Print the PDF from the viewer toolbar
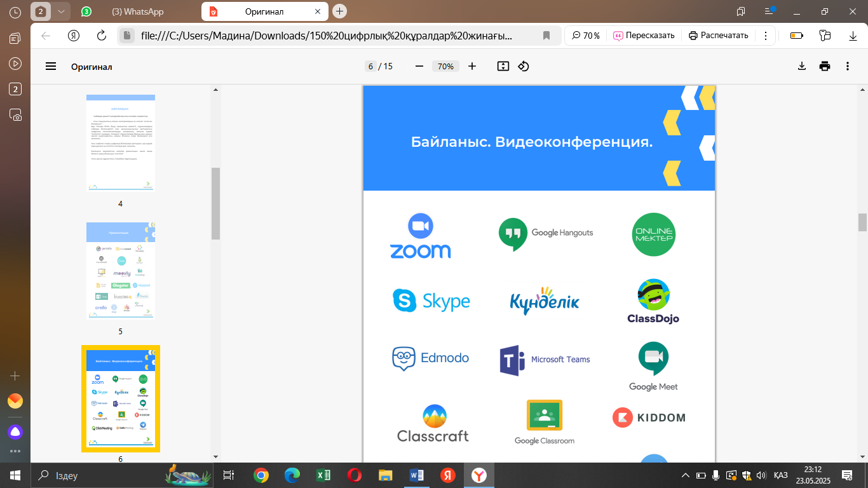 (x=825, y=66)
